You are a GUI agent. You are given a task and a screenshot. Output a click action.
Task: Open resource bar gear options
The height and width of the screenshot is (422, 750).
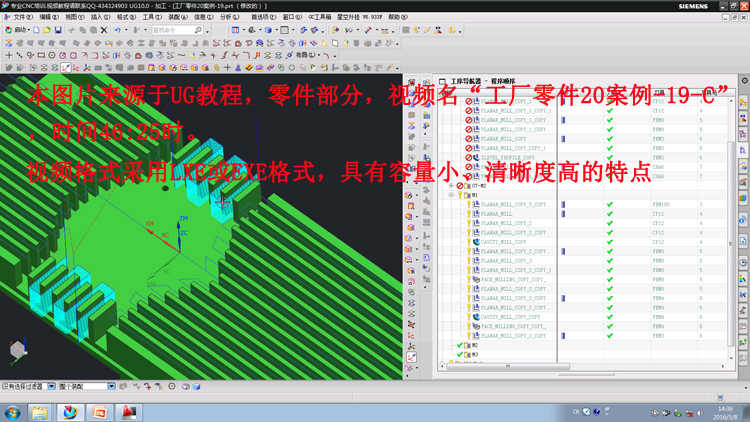pyautogui.click(x=745, y=81)
